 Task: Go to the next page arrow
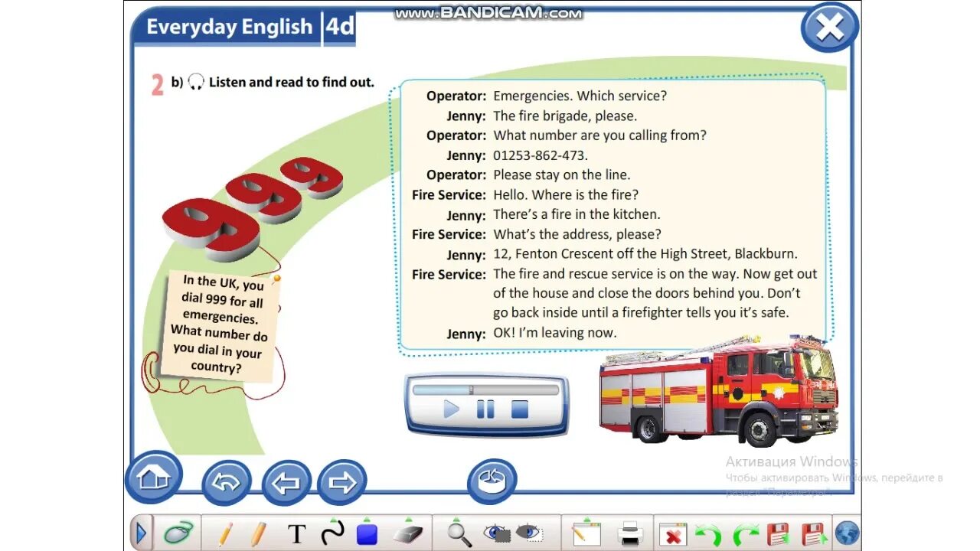click(x=342, y=483)
